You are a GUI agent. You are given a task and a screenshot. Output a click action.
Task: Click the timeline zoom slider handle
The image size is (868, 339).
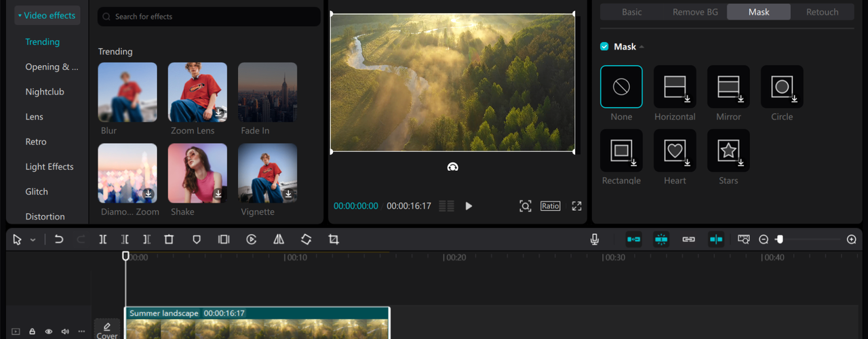tap(780, 239)
